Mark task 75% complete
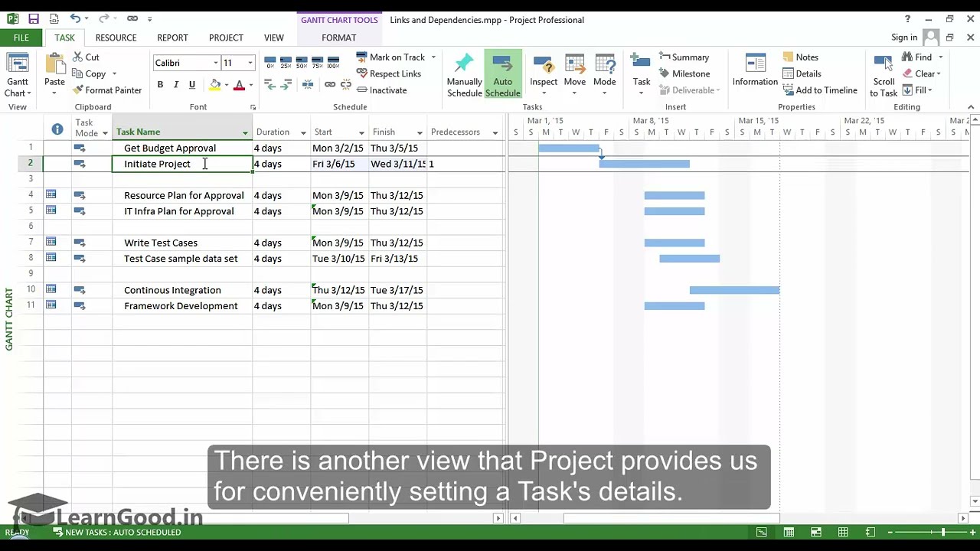Screen dimensions: 980x551 (x=317, y=63)
